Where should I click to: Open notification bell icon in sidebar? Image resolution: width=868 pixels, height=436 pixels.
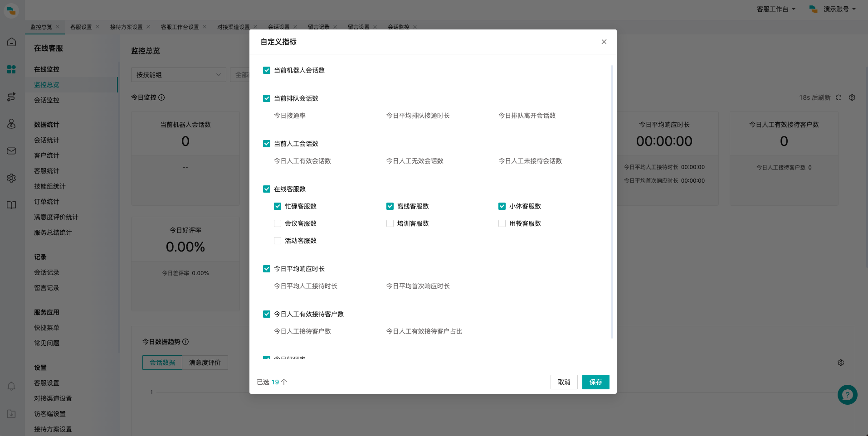(x=12, y=387)
